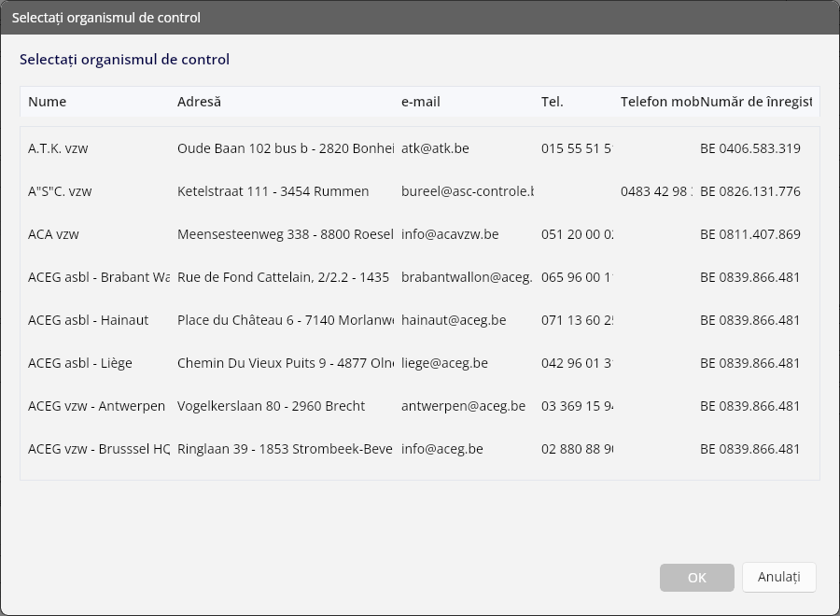Screen dimensions: 840x616
Task: Confirm the selection with the OK button
Action: tap(696, 578)
